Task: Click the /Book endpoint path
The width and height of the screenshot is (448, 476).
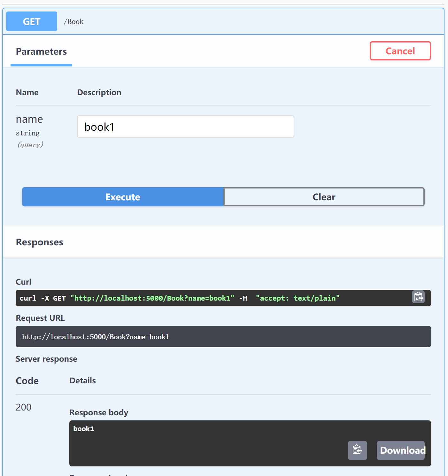Action: pyautogui.click(x=74, y=21)
